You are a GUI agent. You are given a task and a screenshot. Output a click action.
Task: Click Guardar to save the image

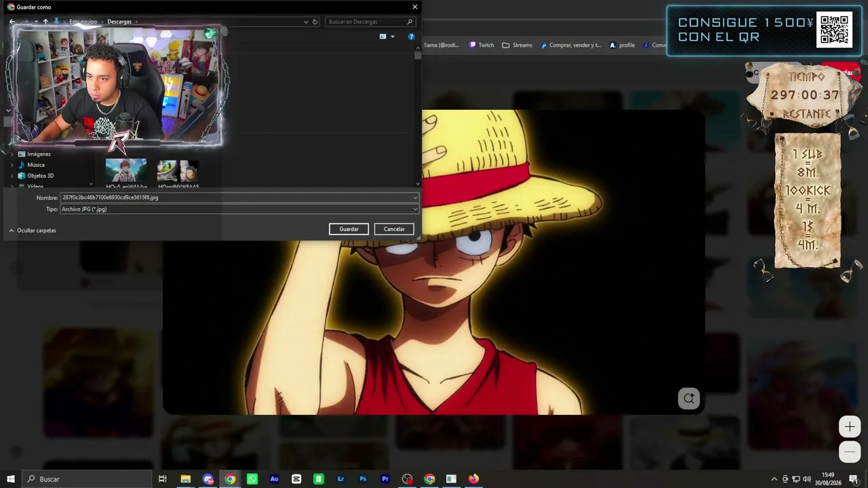(x=349, y=229)
